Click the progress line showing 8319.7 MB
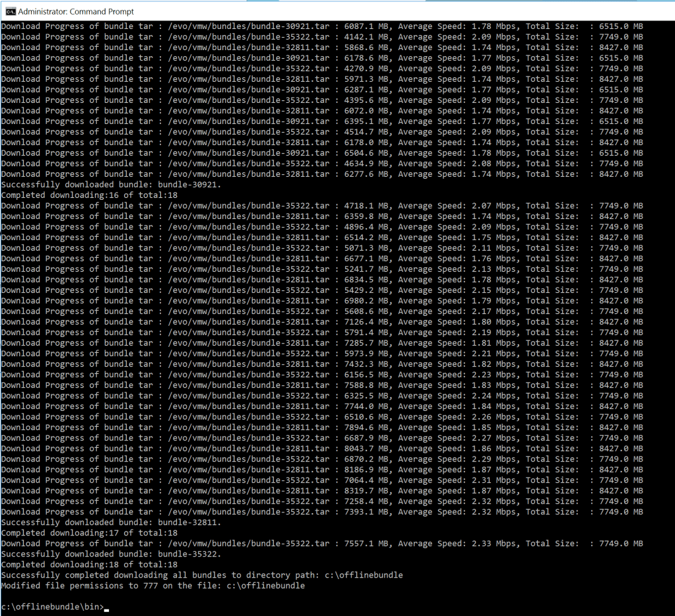The width and height of the screenshot is (675, 616). [321, 491]
